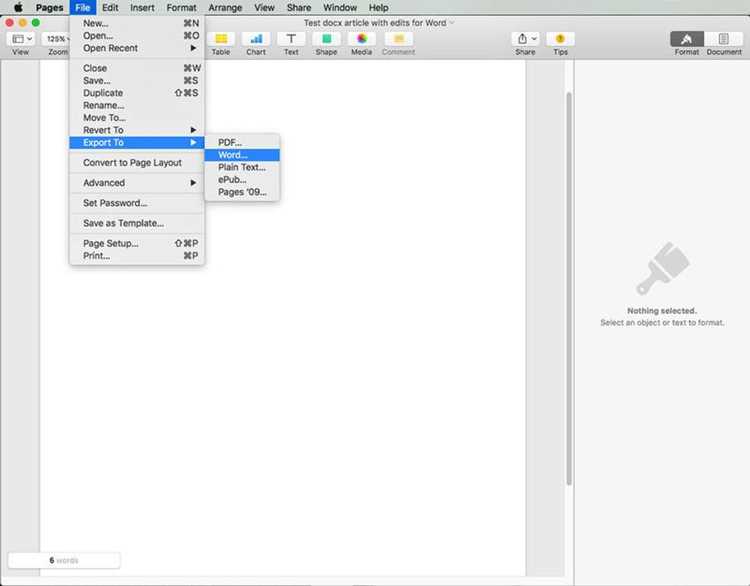
Task: Open the Pages application menu
Action: coord(49,8)
